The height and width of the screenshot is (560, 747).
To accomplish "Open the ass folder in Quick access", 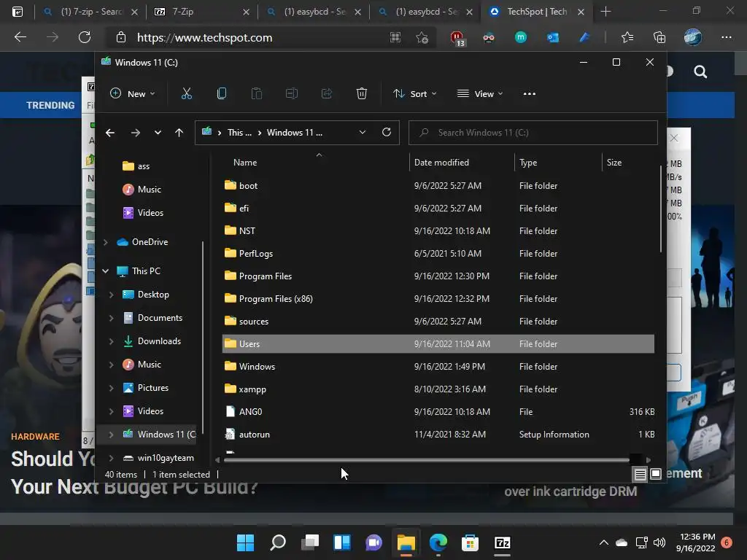I will 136,166.
